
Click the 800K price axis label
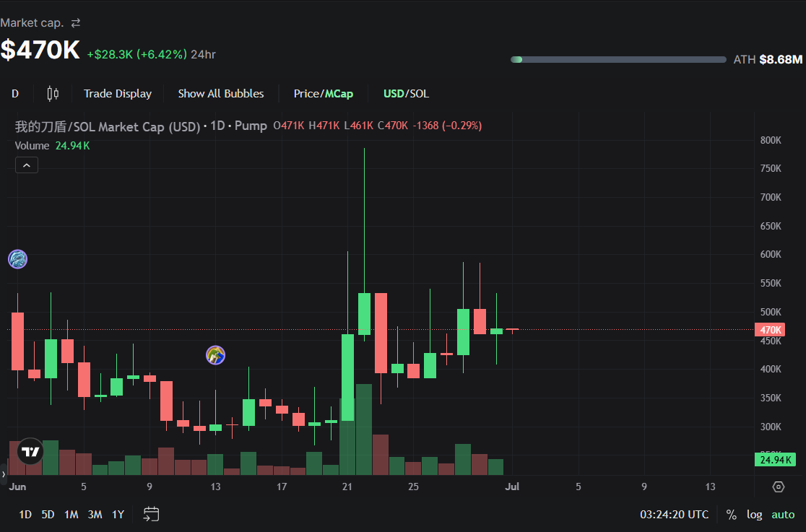[771, 140]
